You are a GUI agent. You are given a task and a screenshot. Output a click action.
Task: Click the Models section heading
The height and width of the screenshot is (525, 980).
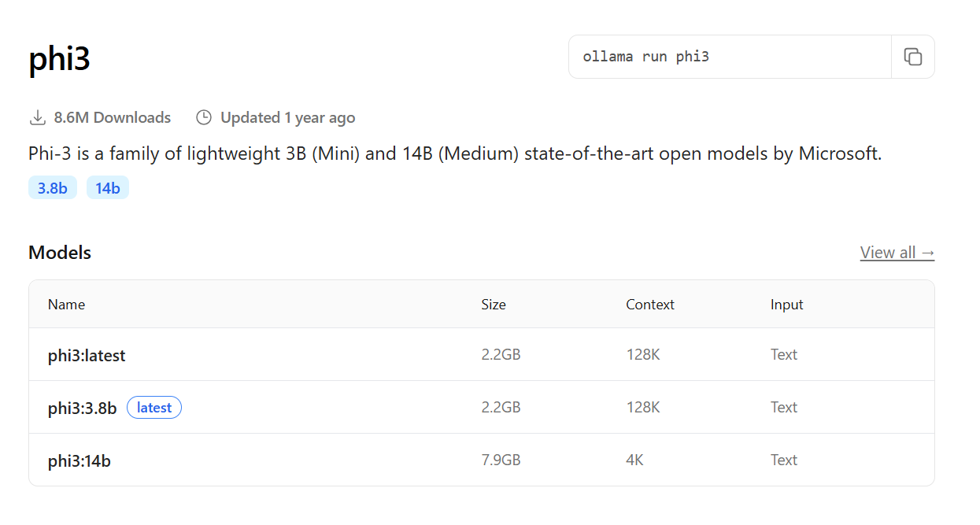click(60, 253)
